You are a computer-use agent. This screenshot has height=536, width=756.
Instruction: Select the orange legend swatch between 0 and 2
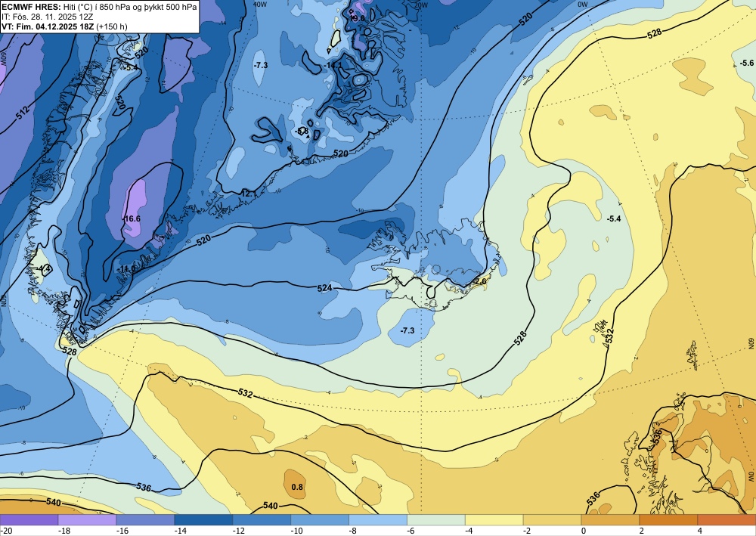point(610,520)
